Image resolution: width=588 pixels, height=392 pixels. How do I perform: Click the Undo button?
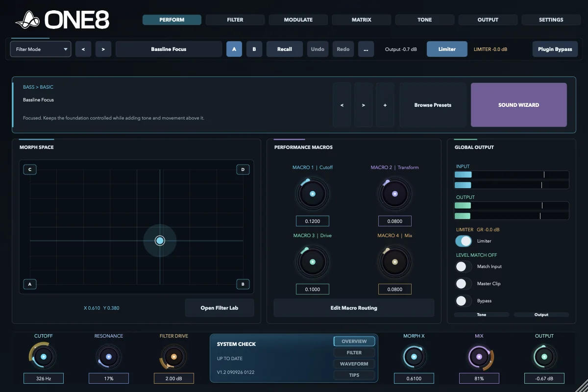318,49
